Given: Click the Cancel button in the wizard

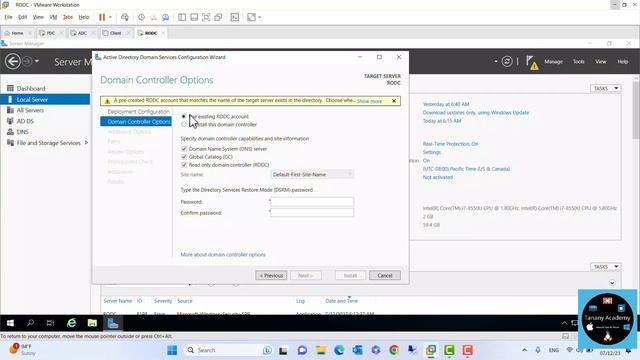Looking at the screenshot, I should [384, 276].
